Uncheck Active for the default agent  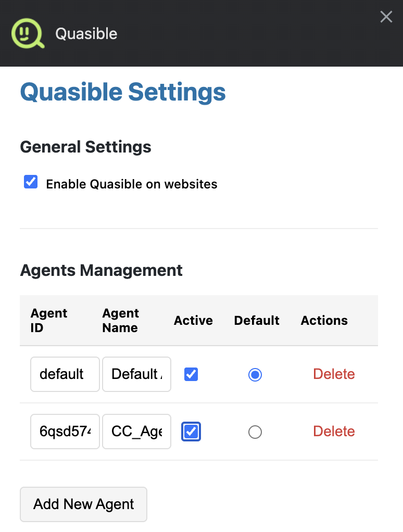[x=191, y=374]
